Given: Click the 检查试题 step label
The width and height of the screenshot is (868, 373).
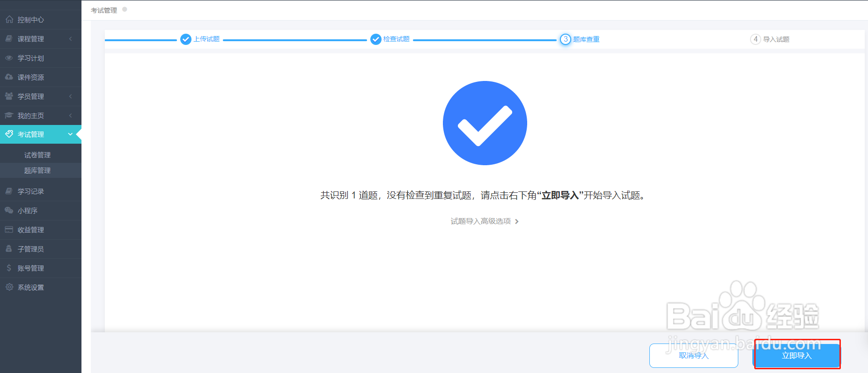Looking at the screenshot, I should point(397,39).
